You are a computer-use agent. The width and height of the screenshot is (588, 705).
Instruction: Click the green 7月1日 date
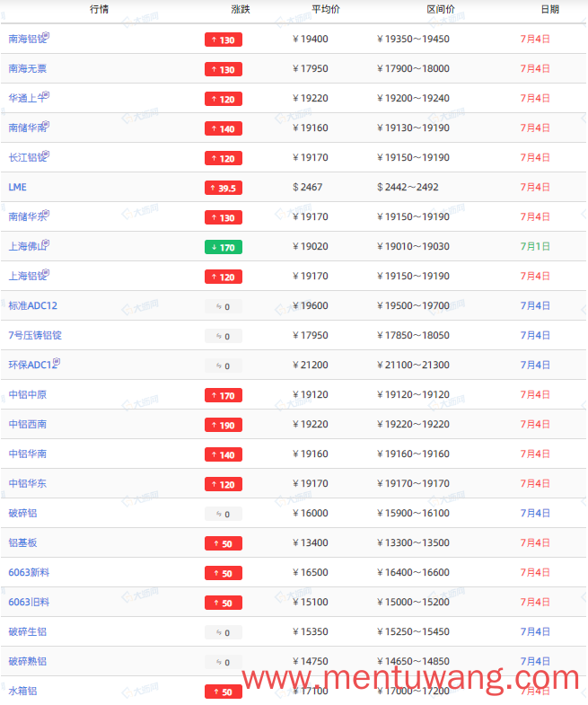pyautogui.click(x=535, y=246)
